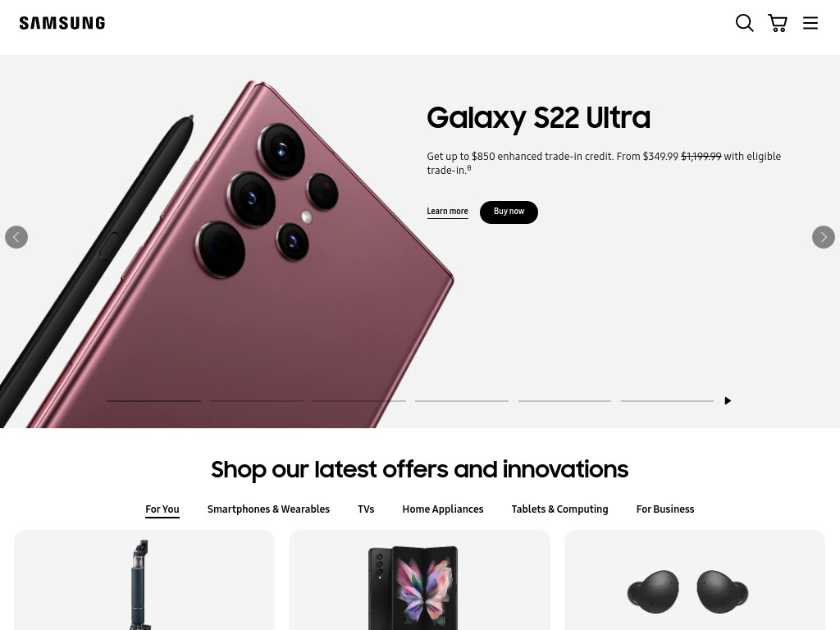
Task: Jump to sixth carousel slide indicator
Action: (x=667, y=400)
